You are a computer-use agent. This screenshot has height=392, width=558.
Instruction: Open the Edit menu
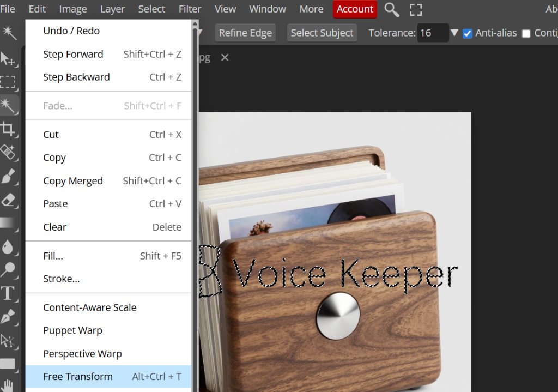[x=37, y=9]
